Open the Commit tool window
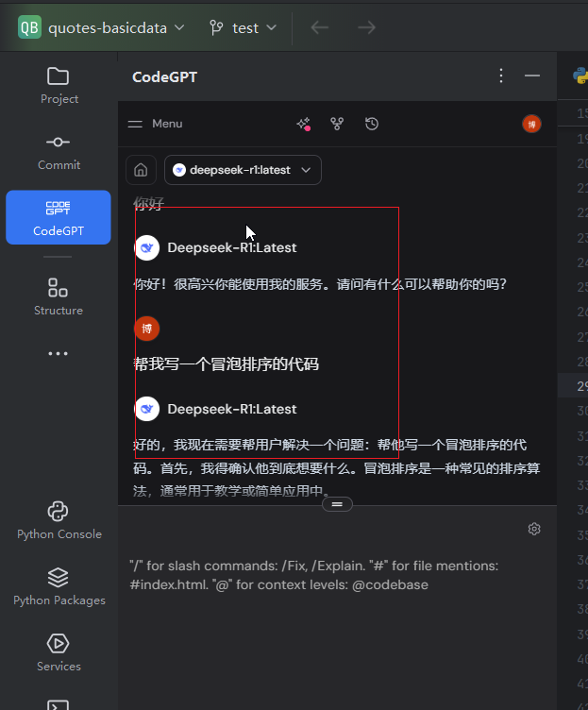Screen dimensions: 588x710 point(59,151)
